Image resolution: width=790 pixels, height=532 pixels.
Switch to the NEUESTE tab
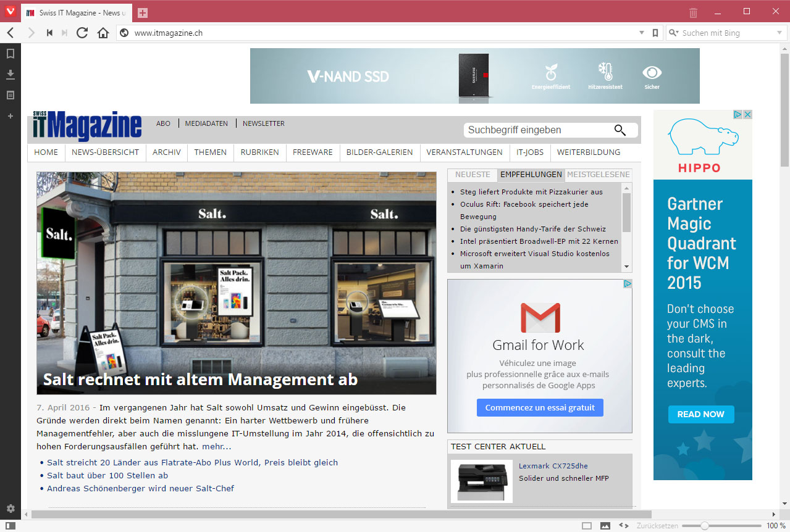pos(473,175)
